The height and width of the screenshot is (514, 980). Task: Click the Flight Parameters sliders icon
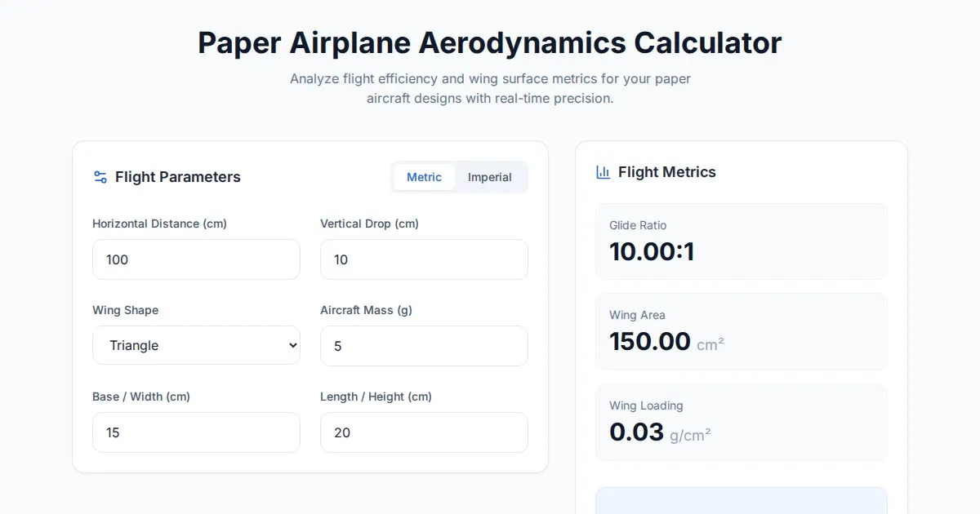pos(100,177)
